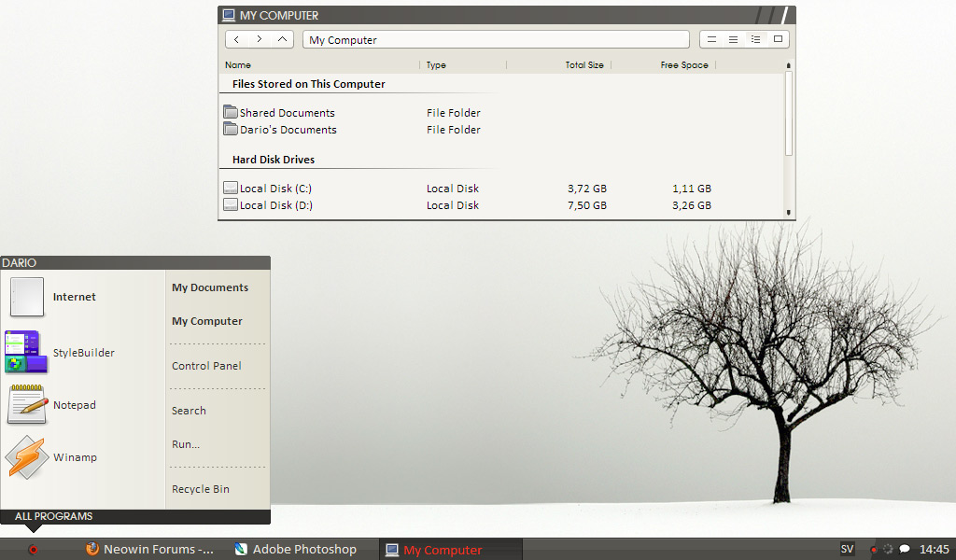
Task: Go up one folder level
Action: (283, 39)
